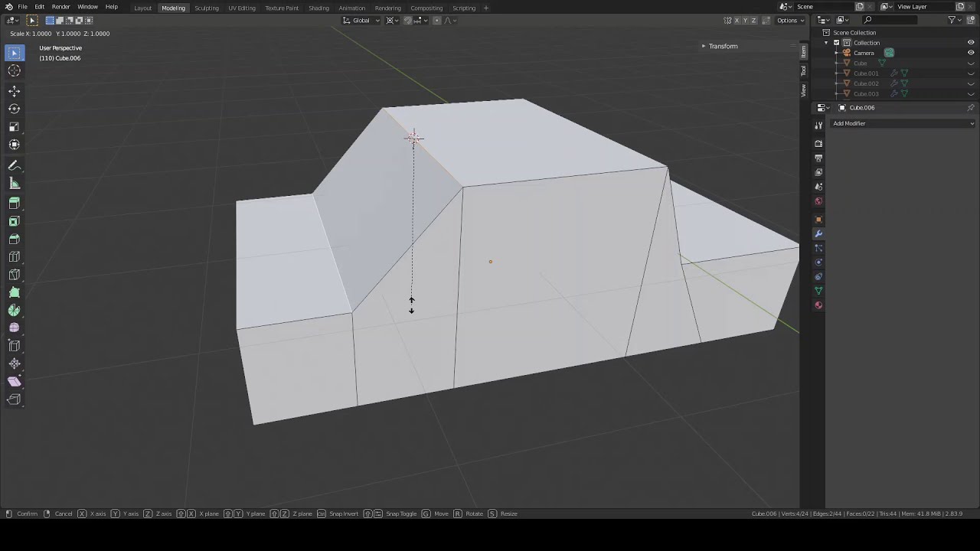This screenshot has height=551, width=980.
Task: Activate the combined Transform tool
Action: click(x=14, y=145)
